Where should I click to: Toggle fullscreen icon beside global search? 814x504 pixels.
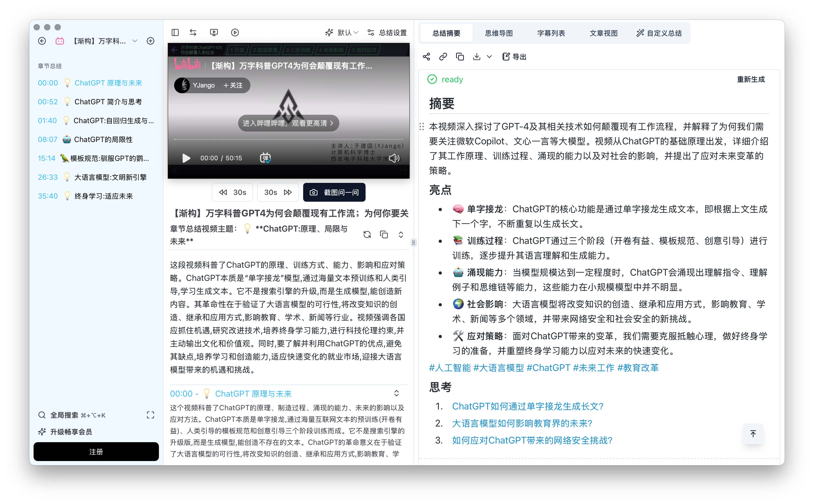click(x=151, y=415)
